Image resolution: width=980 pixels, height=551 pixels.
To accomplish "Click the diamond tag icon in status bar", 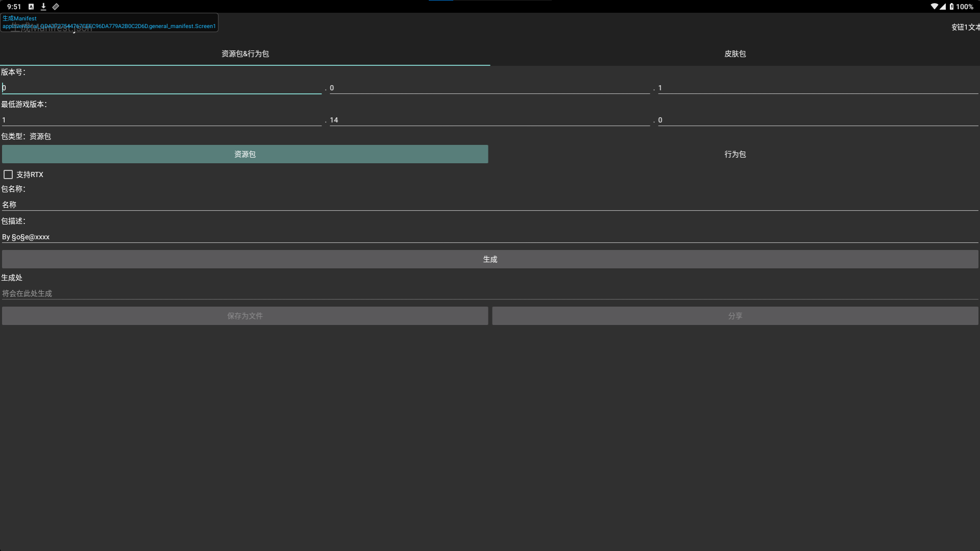I will tap(56, 7).
